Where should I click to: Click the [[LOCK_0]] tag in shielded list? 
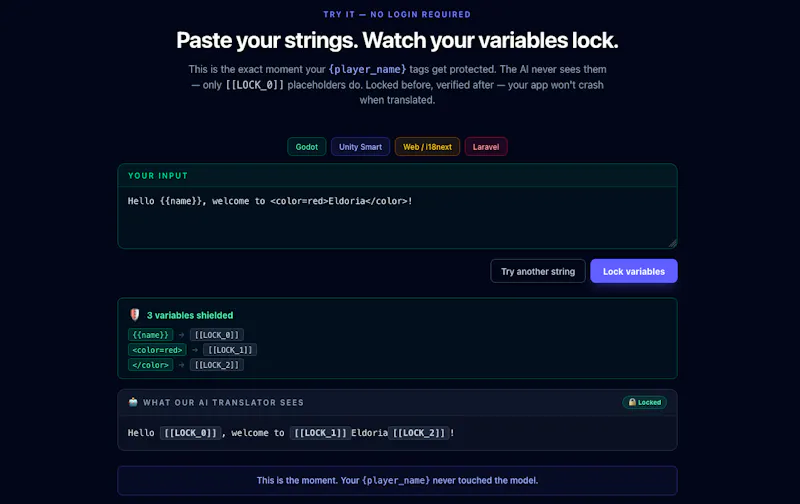pyautogui.click(x=217, y=335)
